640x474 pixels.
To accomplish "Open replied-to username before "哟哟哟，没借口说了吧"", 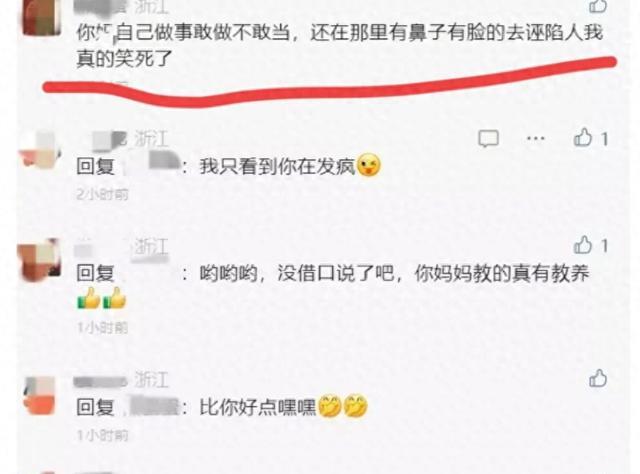I will [151, 273].
